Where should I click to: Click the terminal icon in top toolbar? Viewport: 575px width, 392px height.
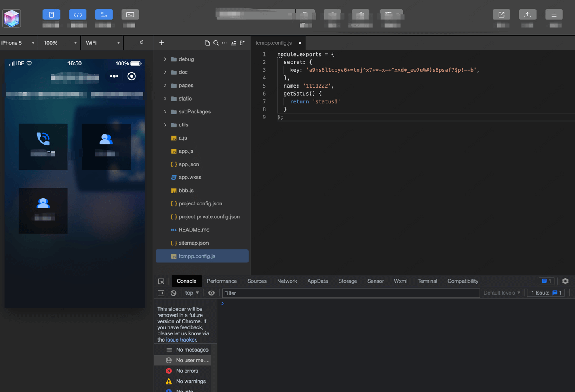click(130, 15)
